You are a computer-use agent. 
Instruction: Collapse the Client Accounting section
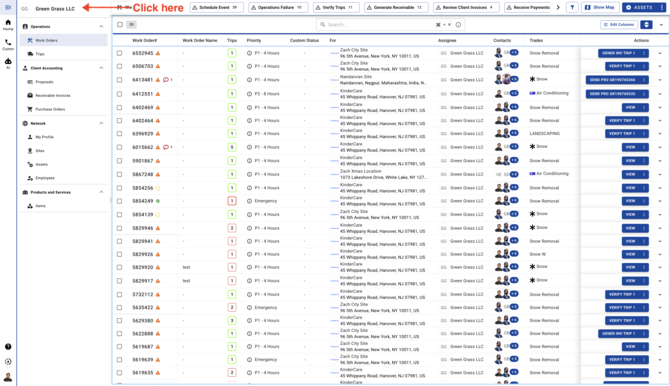pos(101,68)
